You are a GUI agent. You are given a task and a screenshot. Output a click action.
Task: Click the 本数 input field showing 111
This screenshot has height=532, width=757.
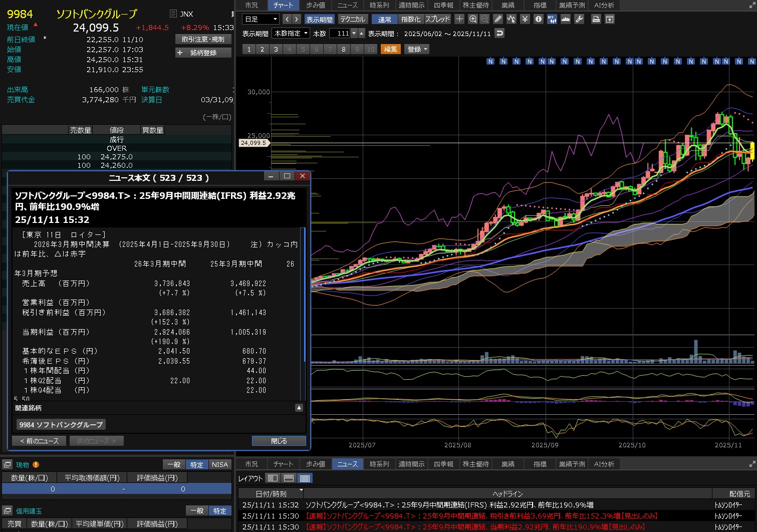341,33
